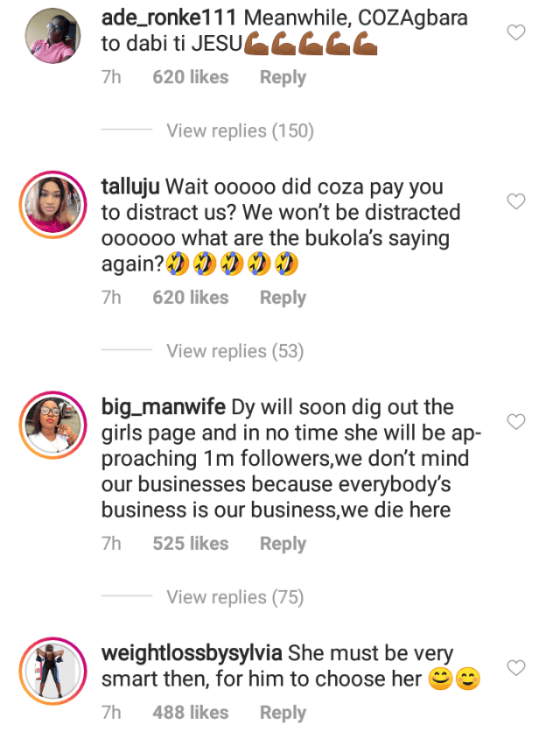Expand View replies (150) under ade_ronke111's comment

click(240, 130)
